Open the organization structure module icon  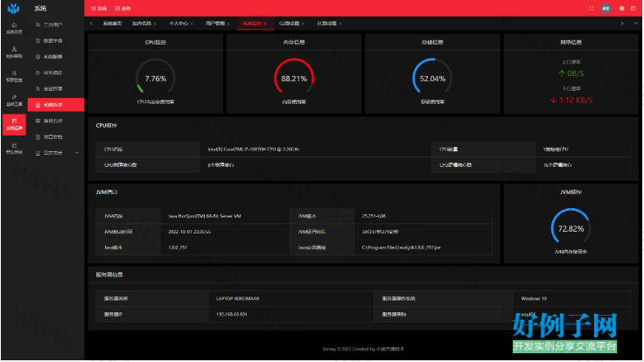pyautogui.click(x=14, y=52)
